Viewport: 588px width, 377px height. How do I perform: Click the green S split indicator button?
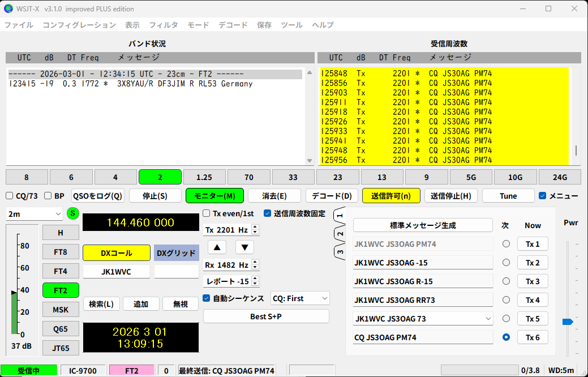73,213
